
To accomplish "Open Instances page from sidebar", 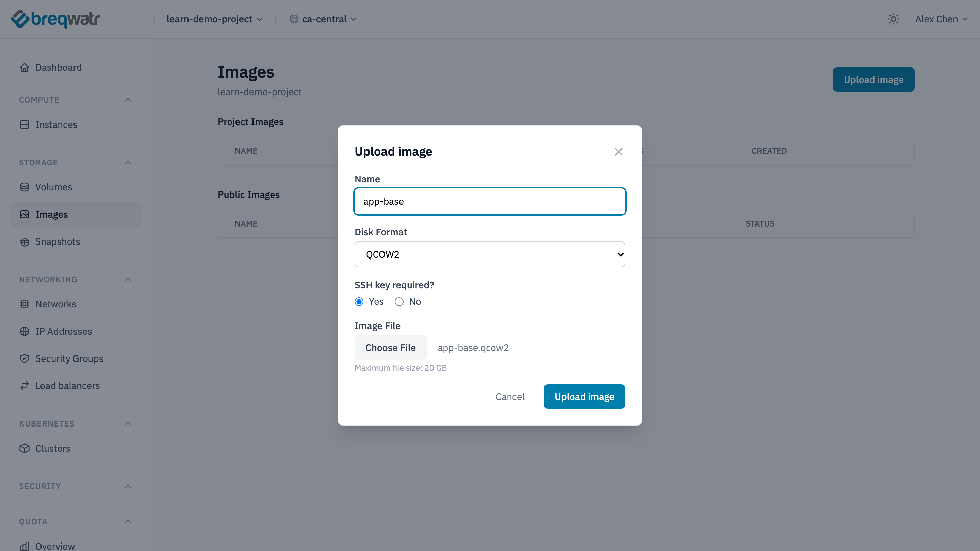I will 76,125.
